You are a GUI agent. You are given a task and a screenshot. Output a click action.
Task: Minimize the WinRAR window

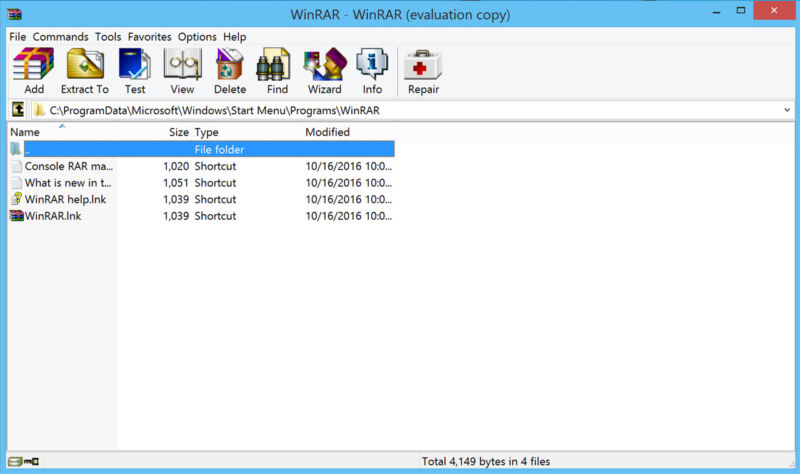[x=716, y=11]
